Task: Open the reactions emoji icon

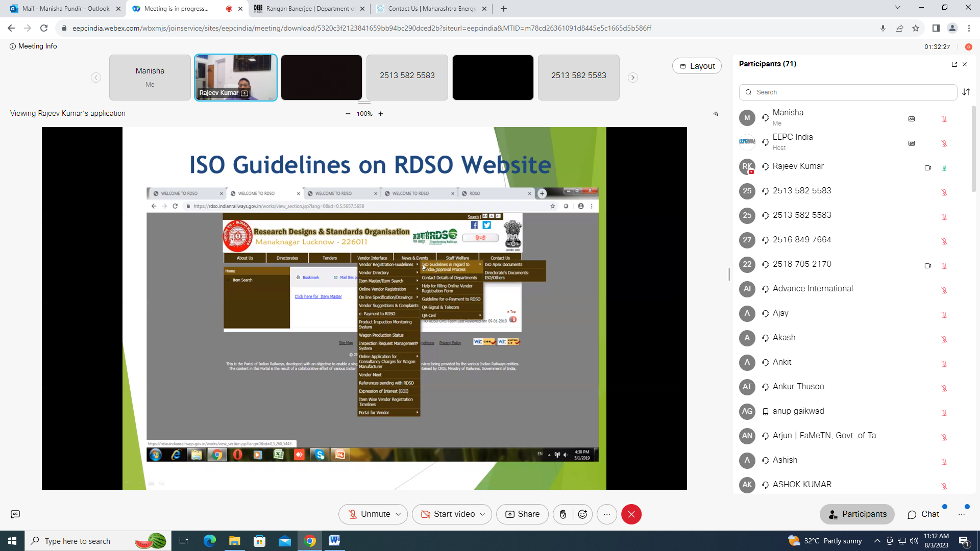Action: 582,514
